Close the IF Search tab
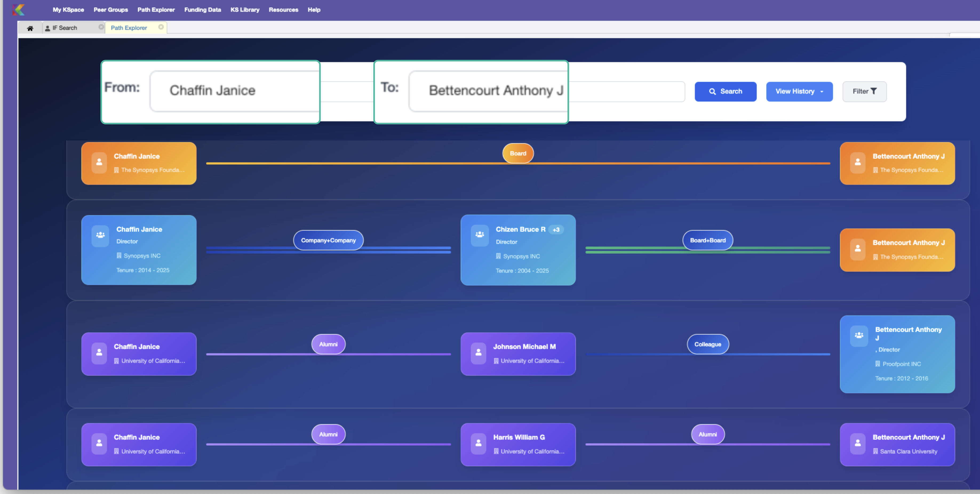980x494 pixels. pos(101,27)
